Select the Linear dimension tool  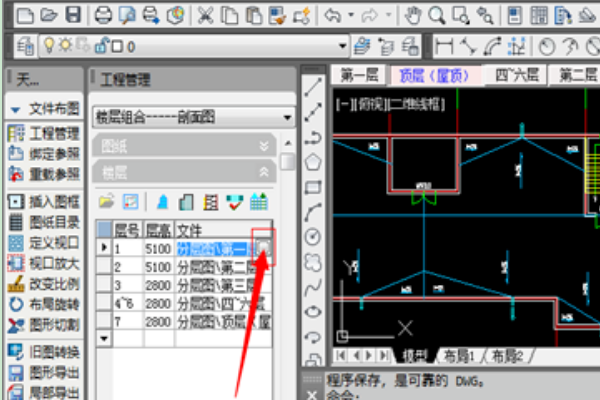tap(444, 46)
